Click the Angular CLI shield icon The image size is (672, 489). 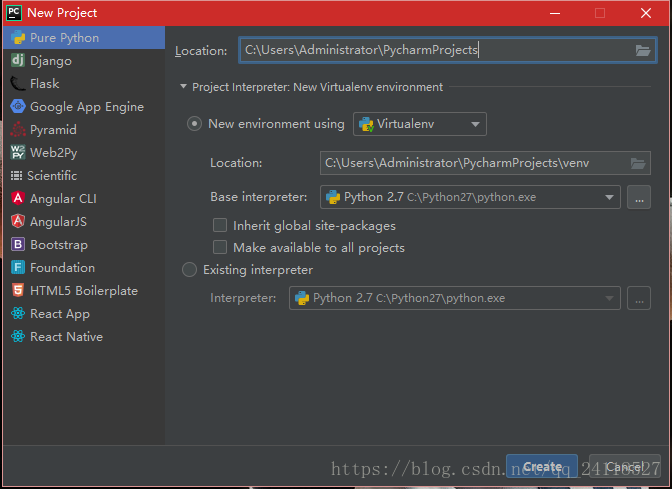tap(18, 198)
